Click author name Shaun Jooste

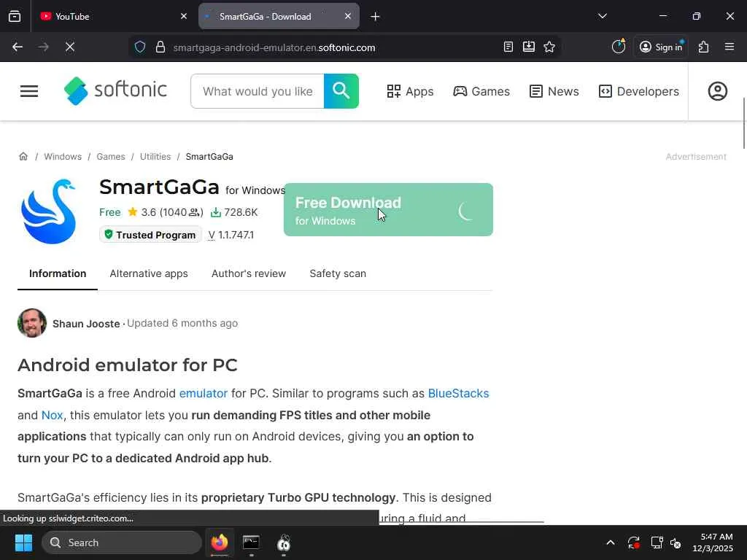coord(86,324)
